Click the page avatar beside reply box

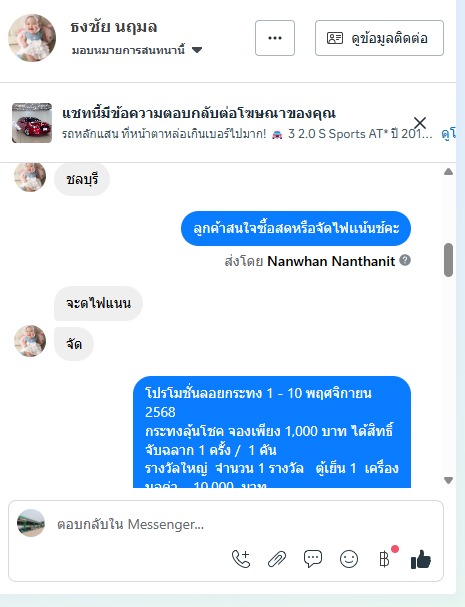coord(31,523)
